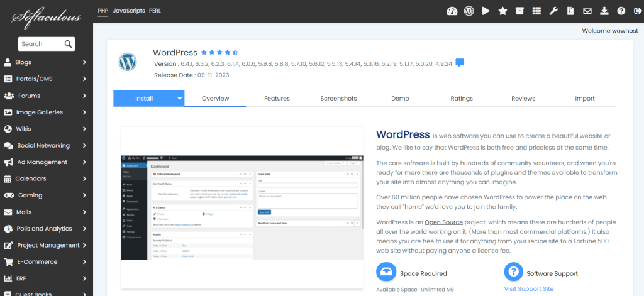Follow the Visit Support Site link
This screenshot has height=296, width=644.
click(528, 289)
